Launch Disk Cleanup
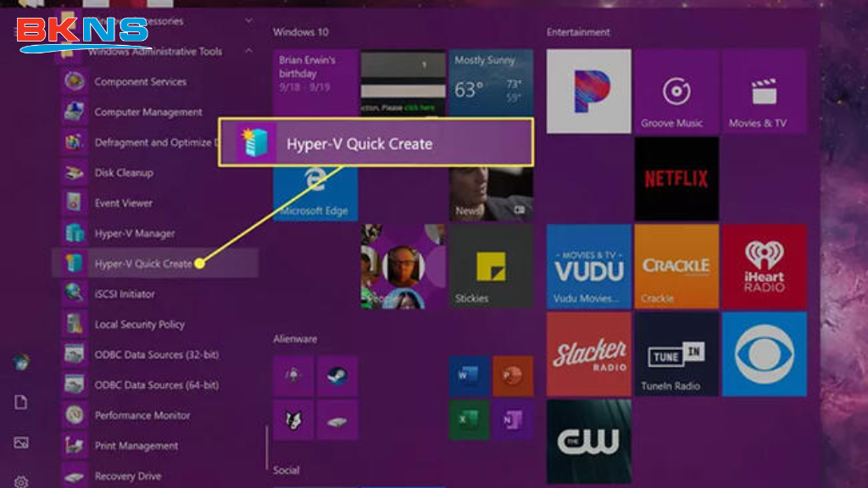The height and width of the screenshot is (488, 868). click(125, 173)
